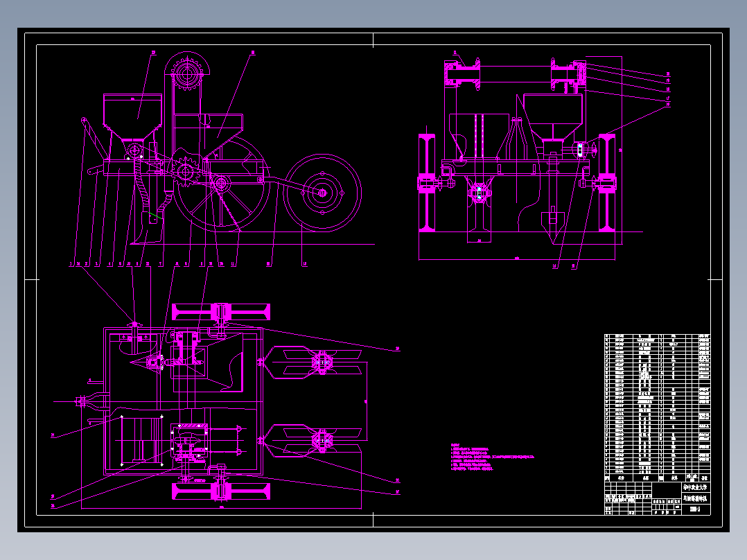The height and width of the screenshot is (560, 747).
Task: Select the right ground wheel in rear view
Action: click(x=607, y=183)
